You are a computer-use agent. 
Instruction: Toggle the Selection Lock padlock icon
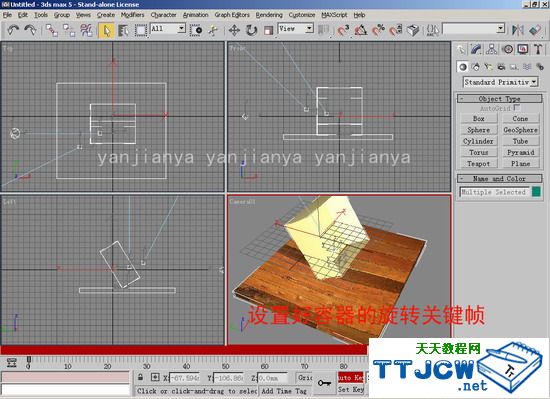click(x=141, y=378)
